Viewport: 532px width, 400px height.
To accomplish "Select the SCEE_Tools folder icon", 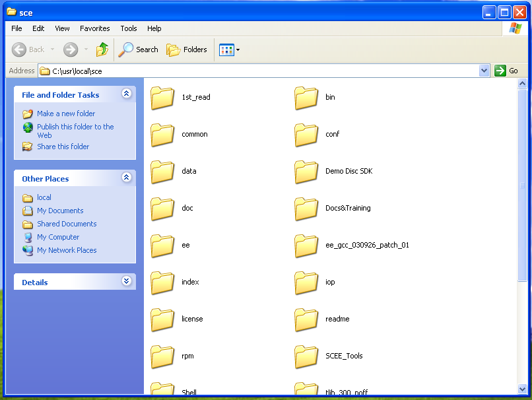I will pyautogui.click(x=306, y=356).
